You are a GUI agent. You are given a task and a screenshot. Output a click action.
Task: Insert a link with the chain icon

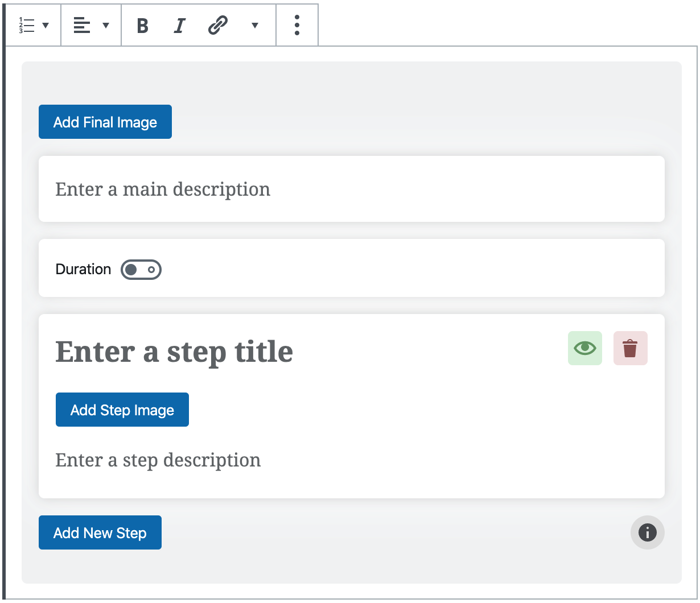point(218,25)
